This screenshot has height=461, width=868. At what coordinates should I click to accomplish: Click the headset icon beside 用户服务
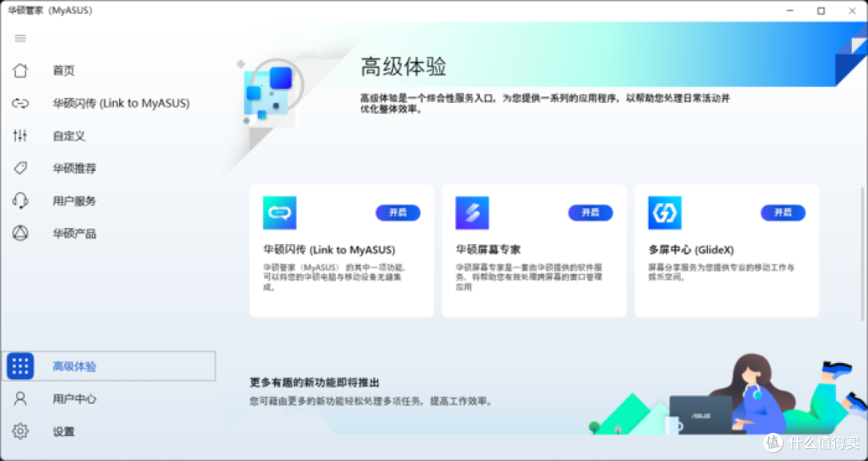coord(20,200)
